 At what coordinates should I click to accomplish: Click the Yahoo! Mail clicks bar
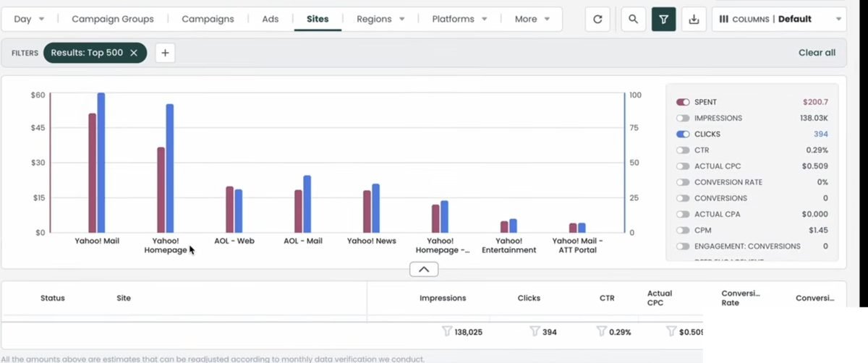(101, 163)
